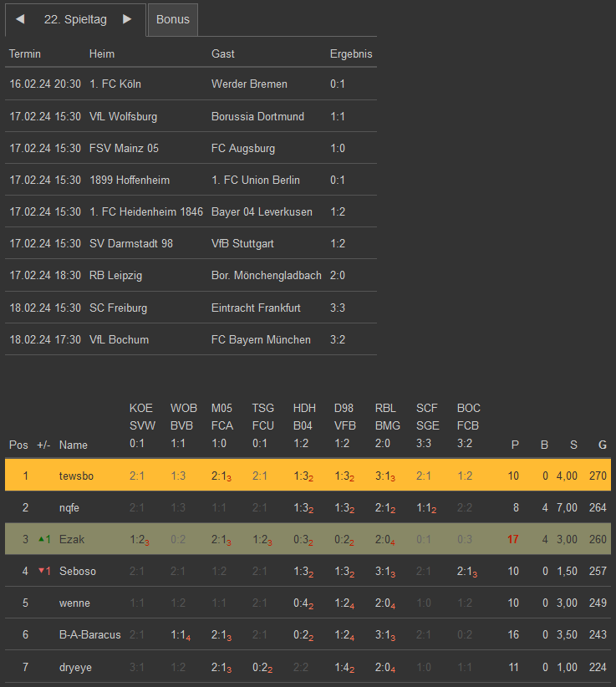Click the P points column header

point(515,445)
